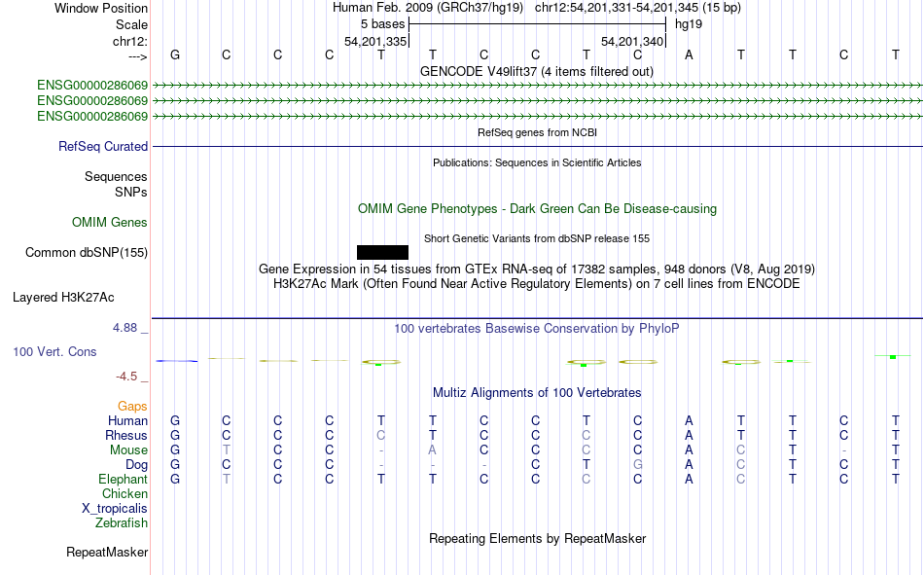Select the RefSeq Curated track label

tap(103, 146)
